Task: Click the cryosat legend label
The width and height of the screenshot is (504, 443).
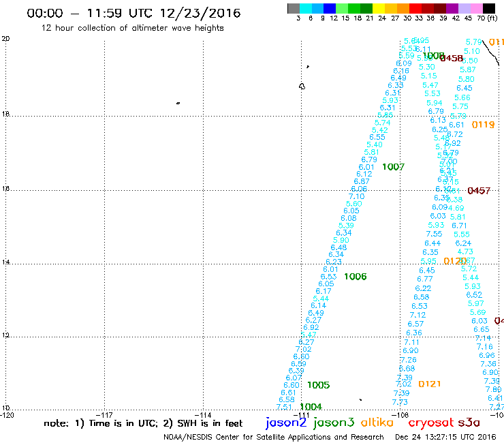Action: (430, 423)
